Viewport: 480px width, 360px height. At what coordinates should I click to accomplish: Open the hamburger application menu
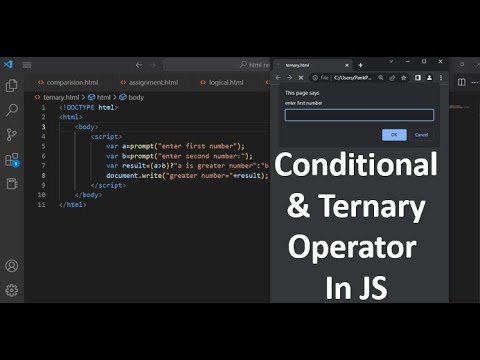(27, 65)
